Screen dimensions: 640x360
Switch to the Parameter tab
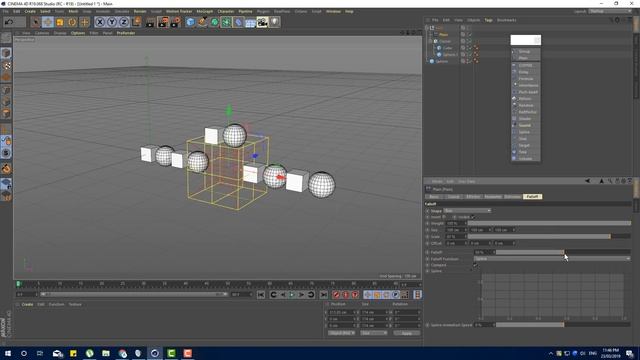coord(493,197)
